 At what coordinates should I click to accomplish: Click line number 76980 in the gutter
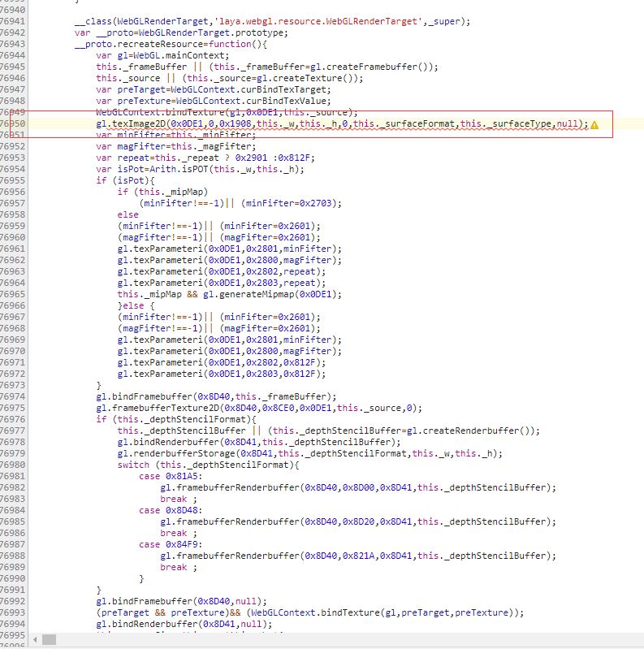[x=13, y=465]
